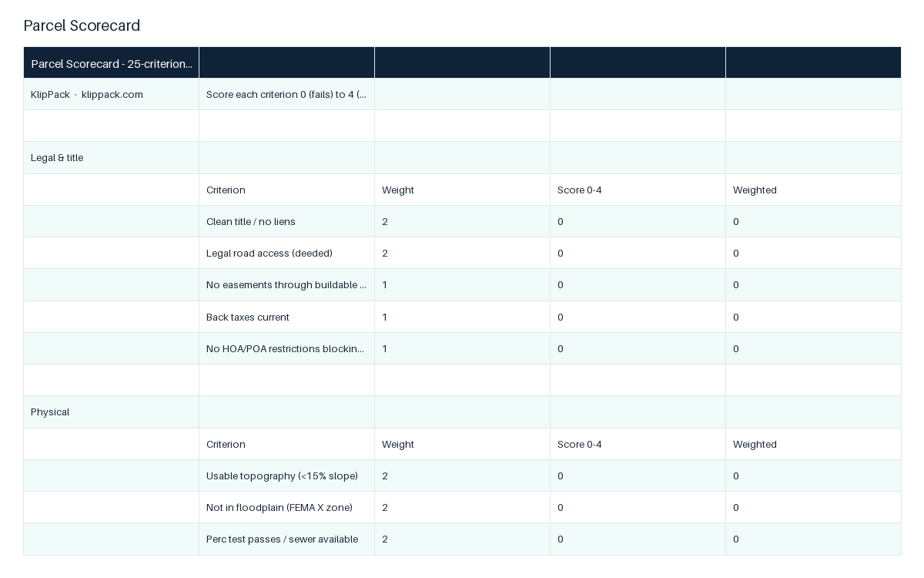Viewport: 924px width, 578px height.
Task: Select Weighted value in No HOA/POA row
Action: (814, 348)
